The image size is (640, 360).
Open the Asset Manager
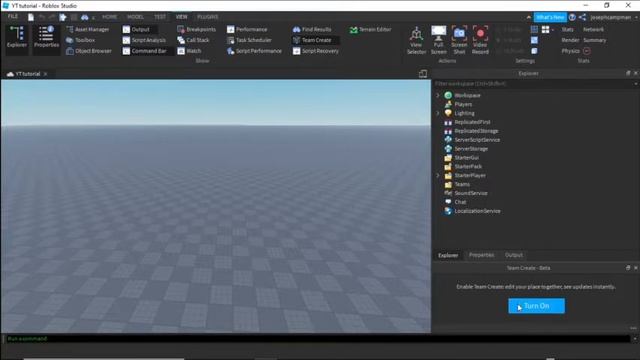[87, 29]
